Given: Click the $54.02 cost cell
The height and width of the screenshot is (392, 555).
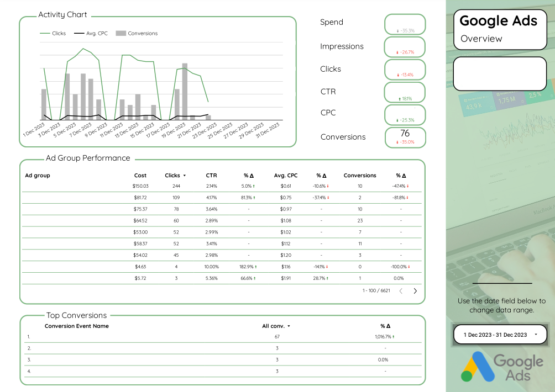Looking at the screenshot, I should point(140,255).
